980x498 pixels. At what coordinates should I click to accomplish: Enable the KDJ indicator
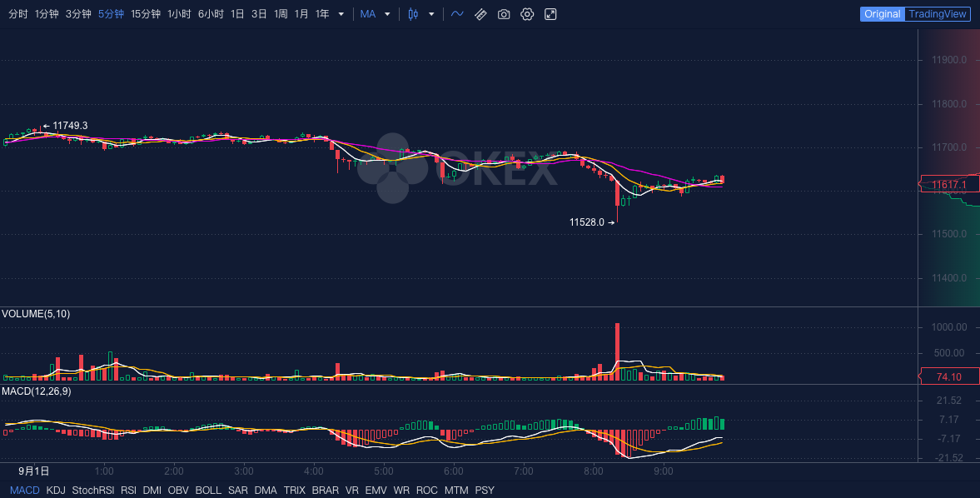click(56, 491)
